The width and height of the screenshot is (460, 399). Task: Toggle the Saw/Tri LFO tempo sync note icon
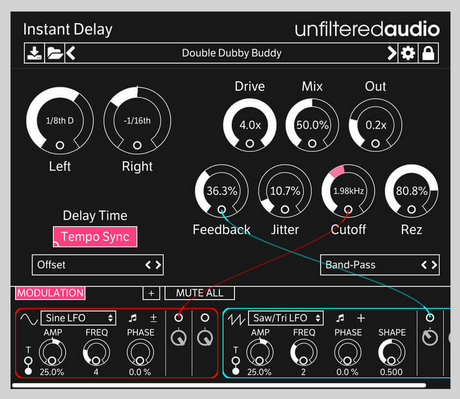(x=340, y=318)
